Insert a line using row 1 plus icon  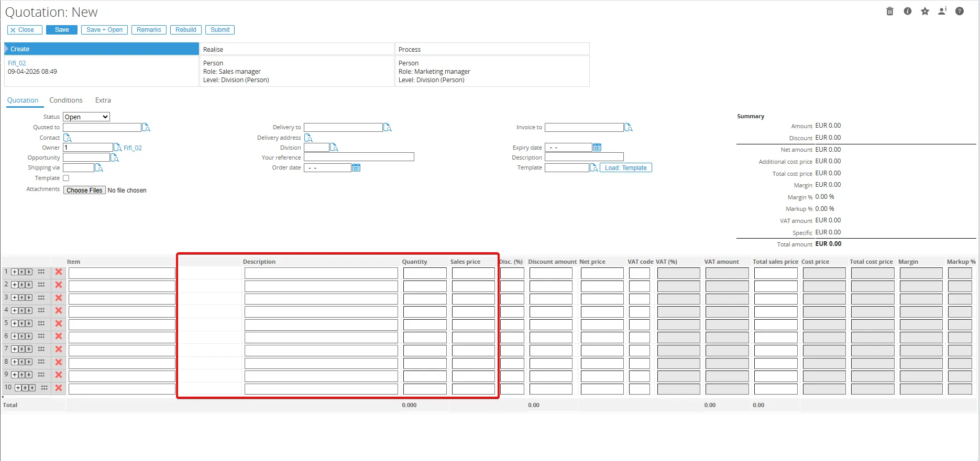point(15,272)
